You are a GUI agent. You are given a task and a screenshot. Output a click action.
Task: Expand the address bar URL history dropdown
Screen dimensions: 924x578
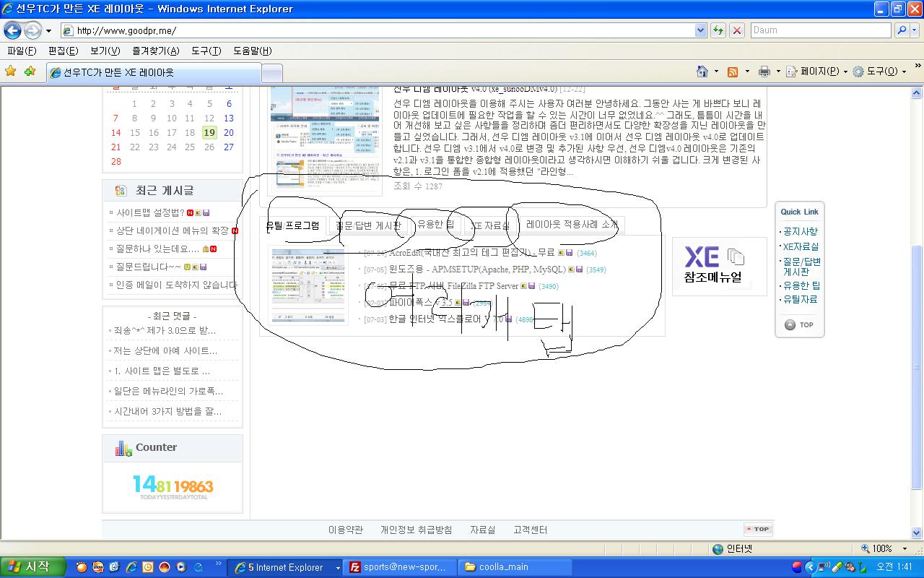(700, 30)
